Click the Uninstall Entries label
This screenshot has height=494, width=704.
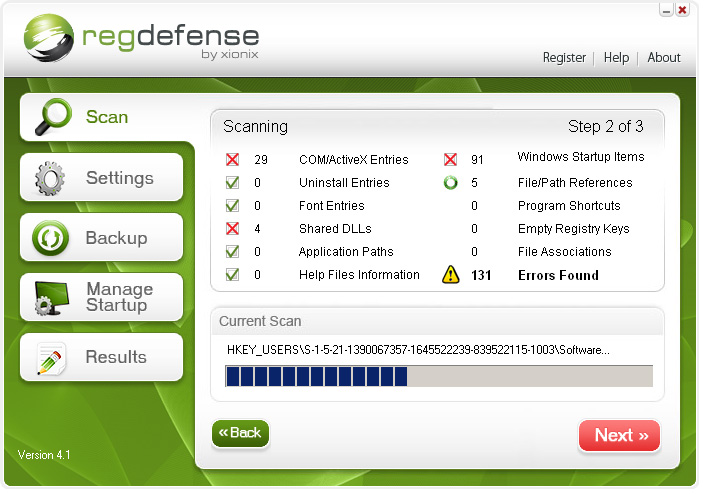(344, 183)
